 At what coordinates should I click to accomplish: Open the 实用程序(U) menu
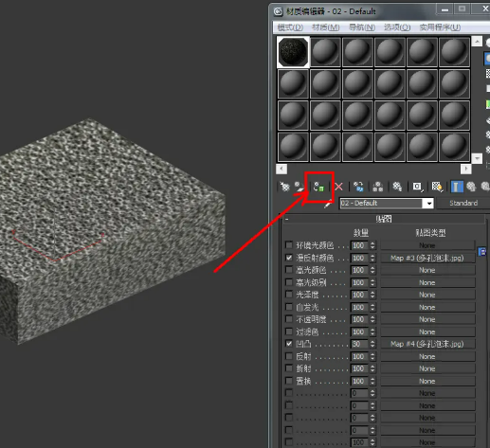click(x=440, y=27)
